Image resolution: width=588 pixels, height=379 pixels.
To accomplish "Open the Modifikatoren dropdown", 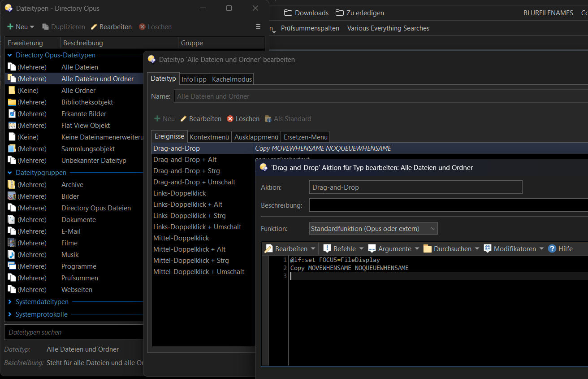I will point(514,248).
